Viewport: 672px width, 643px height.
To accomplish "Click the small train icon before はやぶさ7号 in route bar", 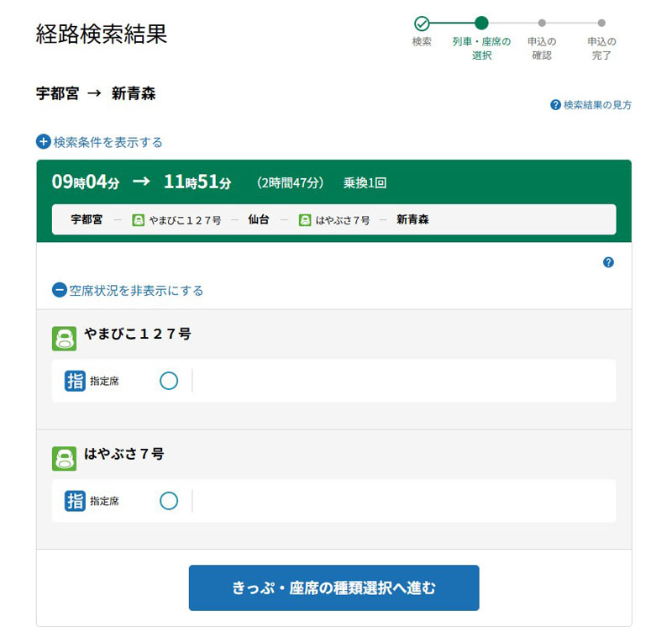I will 305,220.
